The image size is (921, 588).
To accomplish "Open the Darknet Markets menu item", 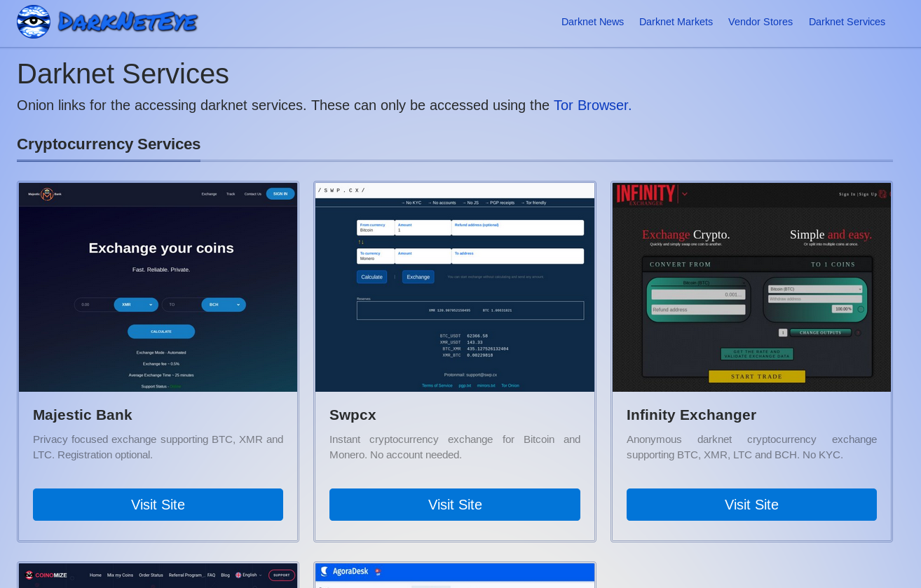I will (x=676, y=22).
